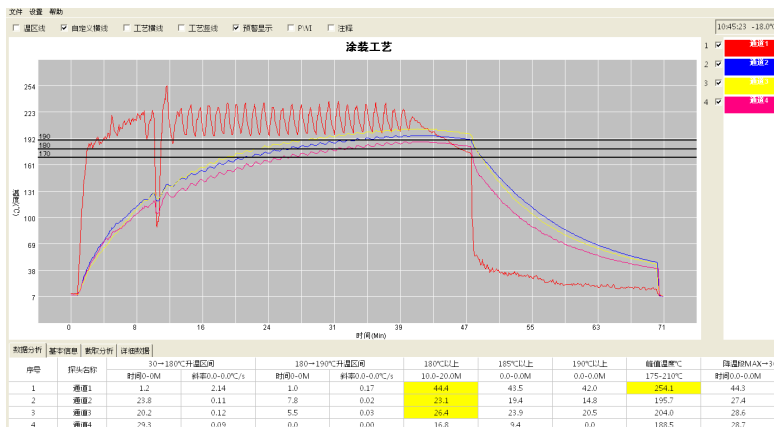
Task: Click the blue 通道2 color swatch
Action: 748,64
